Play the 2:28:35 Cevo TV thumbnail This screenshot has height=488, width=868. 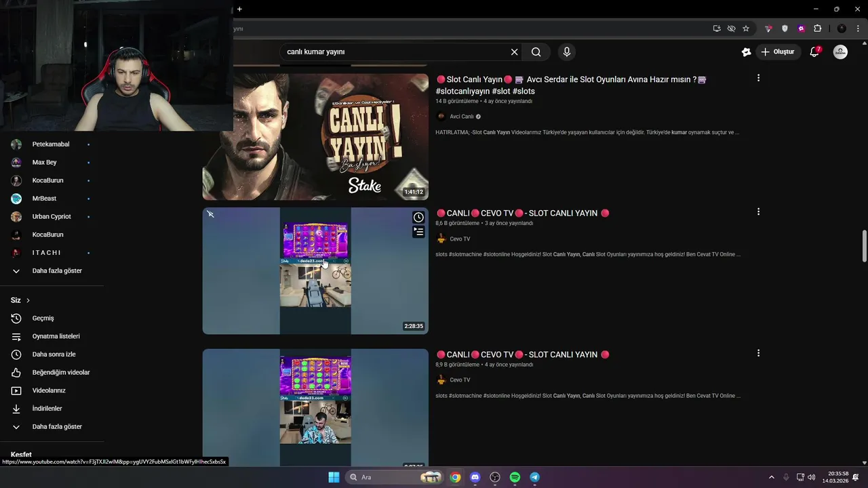coord(315,270)
